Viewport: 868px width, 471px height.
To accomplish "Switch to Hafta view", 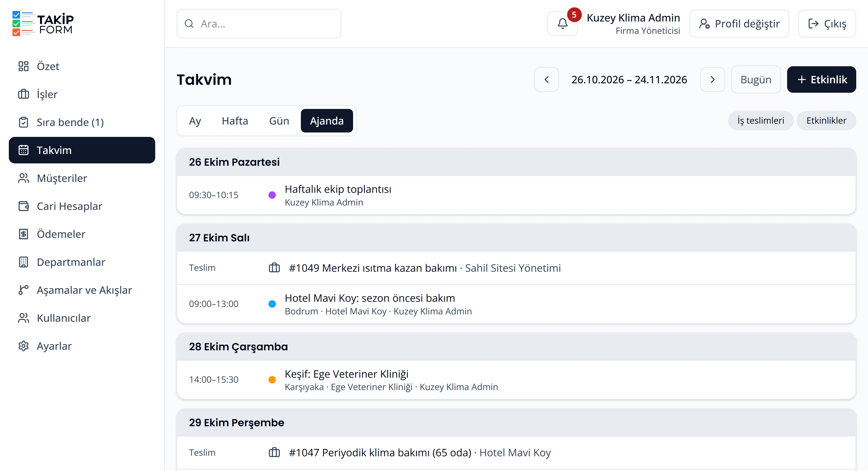I will pyautogui.click(x=235, y=121).
